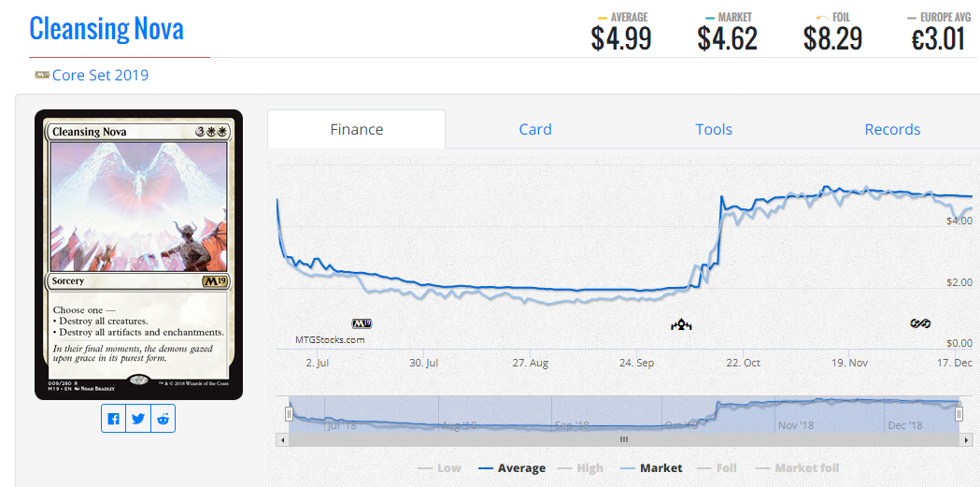980x487 pixels.
Task: Open the Records tab
Action: [892, 129]
